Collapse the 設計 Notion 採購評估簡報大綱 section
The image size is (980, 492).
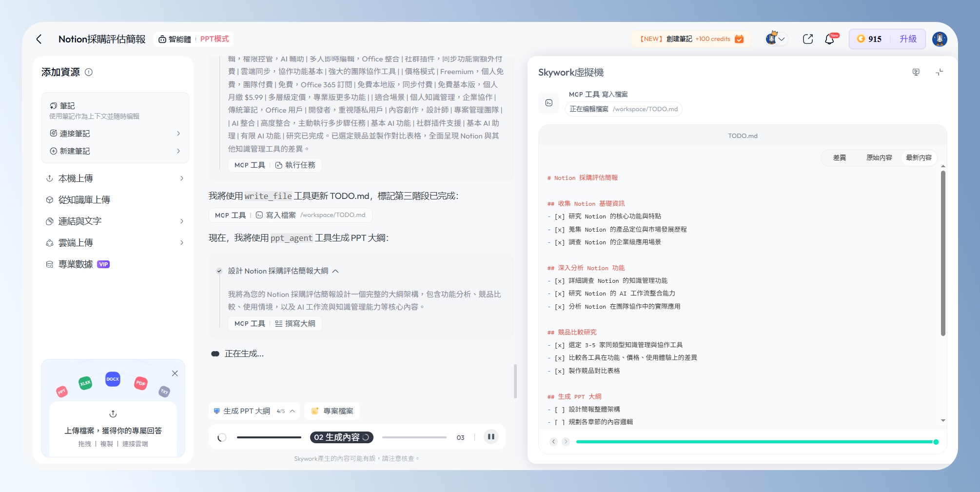click(335, 271)
